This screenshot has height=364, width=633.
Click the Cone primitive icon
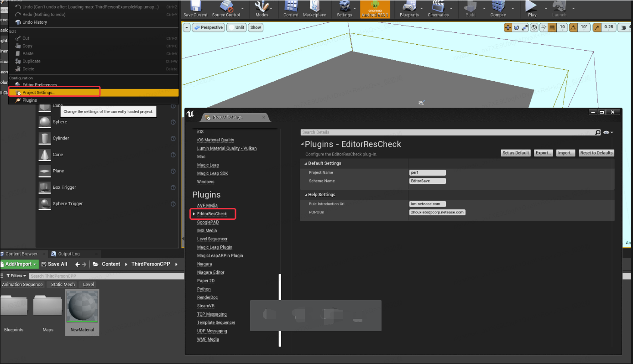(x=45, y=155)
